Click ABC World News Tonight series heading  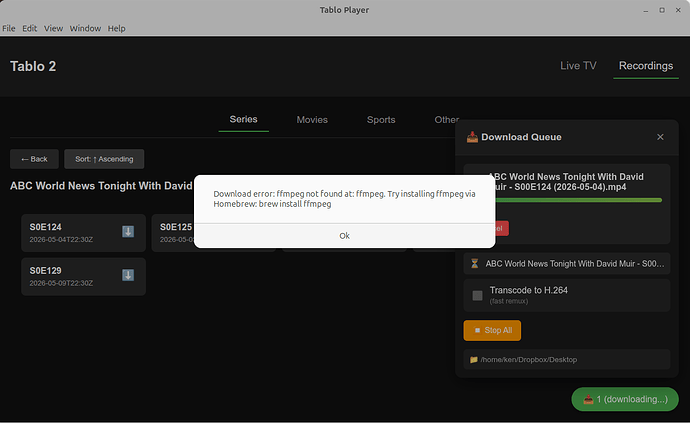[x=101, y=186]
